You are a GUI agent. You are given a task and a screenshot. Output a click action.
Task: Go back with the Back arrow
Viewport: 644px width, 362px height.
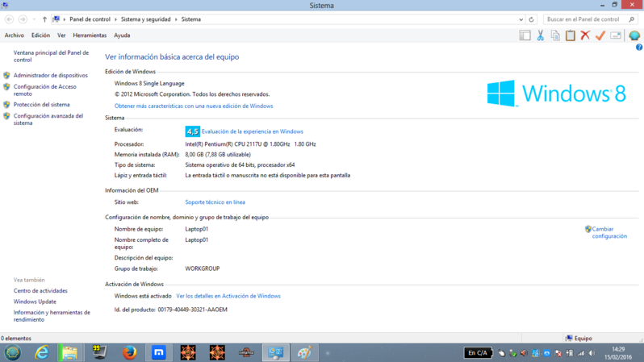[9, 19]
